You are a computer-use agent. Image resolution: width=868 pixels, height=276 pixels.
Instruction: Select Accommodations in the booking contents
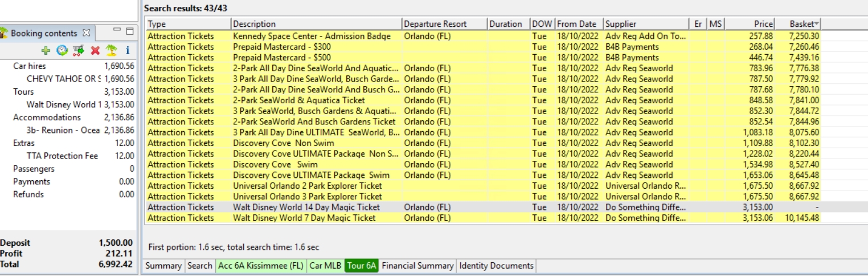coord(47,117)
